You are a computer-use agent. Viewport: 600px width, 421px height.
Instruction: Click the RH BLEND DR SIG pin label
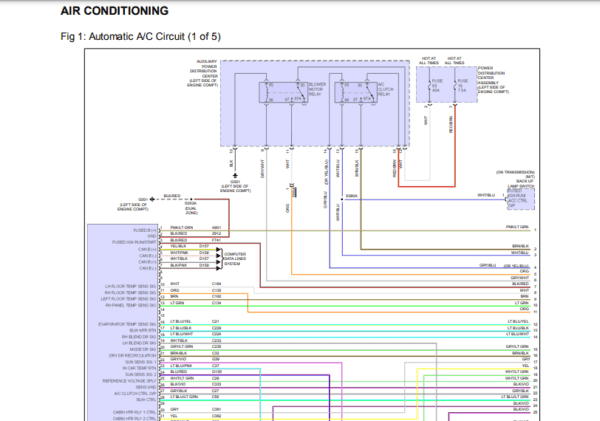pos(139,337)
